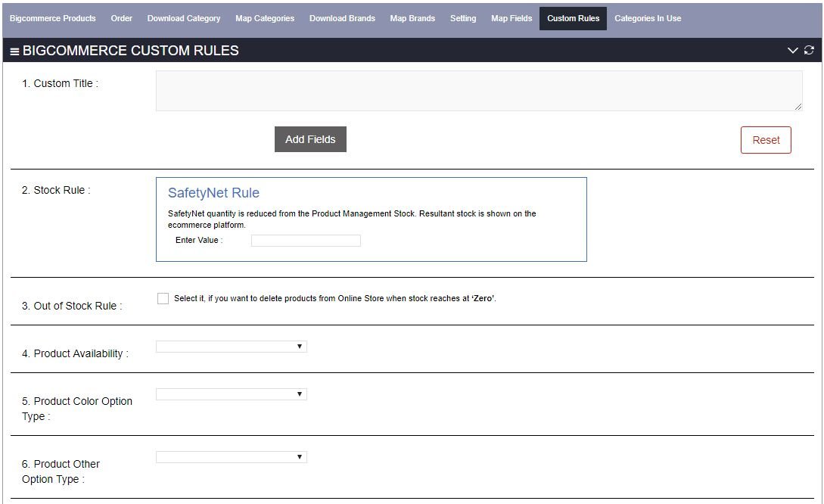
Task: Switch to the Setting tab
Action: (463, 18)
